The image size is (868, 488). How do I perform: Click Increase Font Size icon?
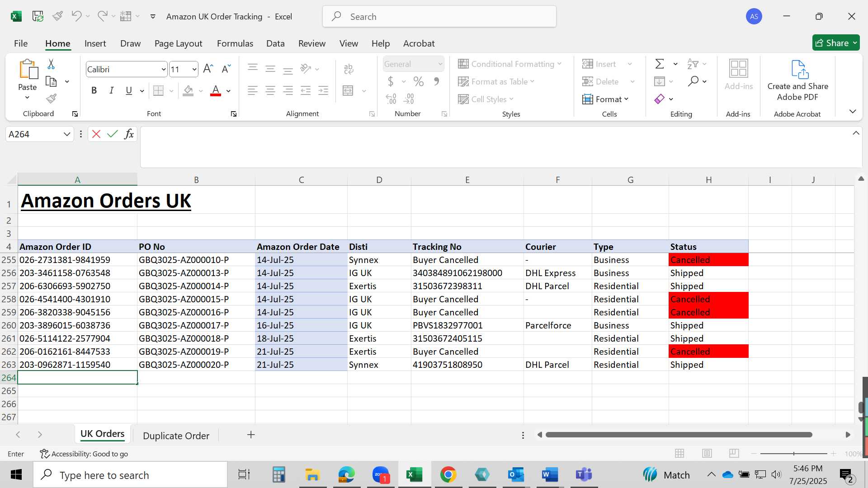[x=208, y=69]
